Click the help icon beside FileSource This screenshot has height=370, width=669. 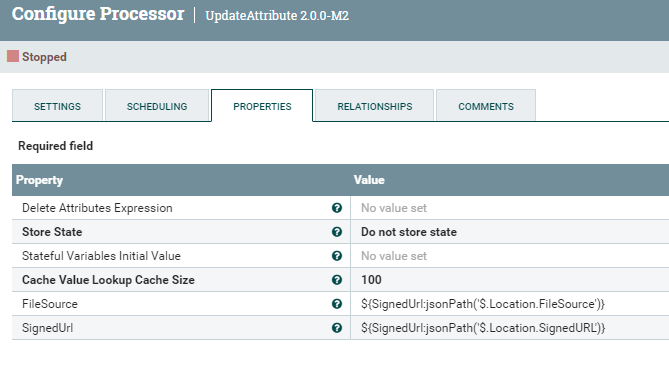pos(337,304)
